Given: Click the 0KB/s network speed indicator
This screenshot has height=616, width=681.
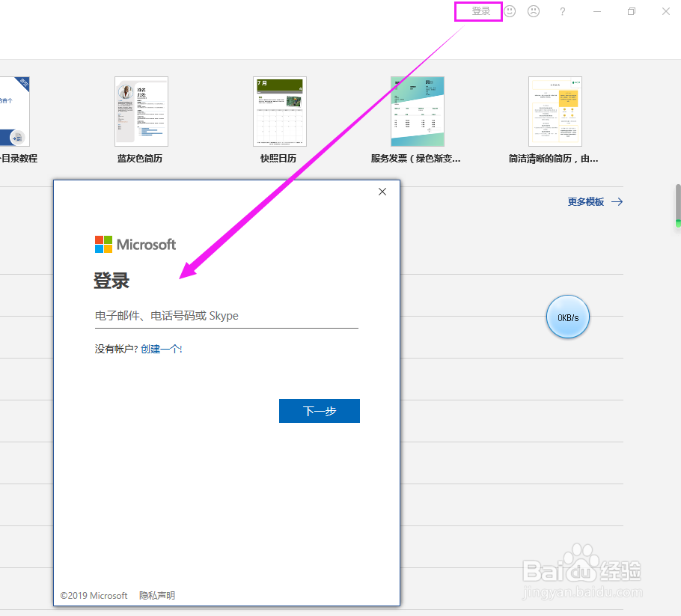Looking at the screenshot, I should pos(567,317).
